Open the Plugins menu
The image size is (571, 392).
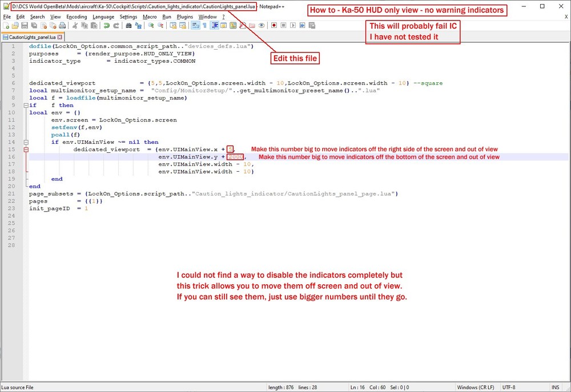click(184, 17)
